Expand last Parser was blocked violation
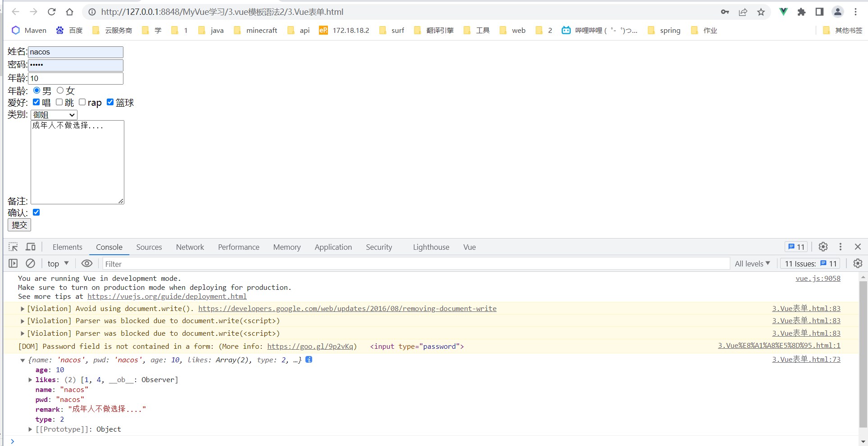 click(23, 333)
